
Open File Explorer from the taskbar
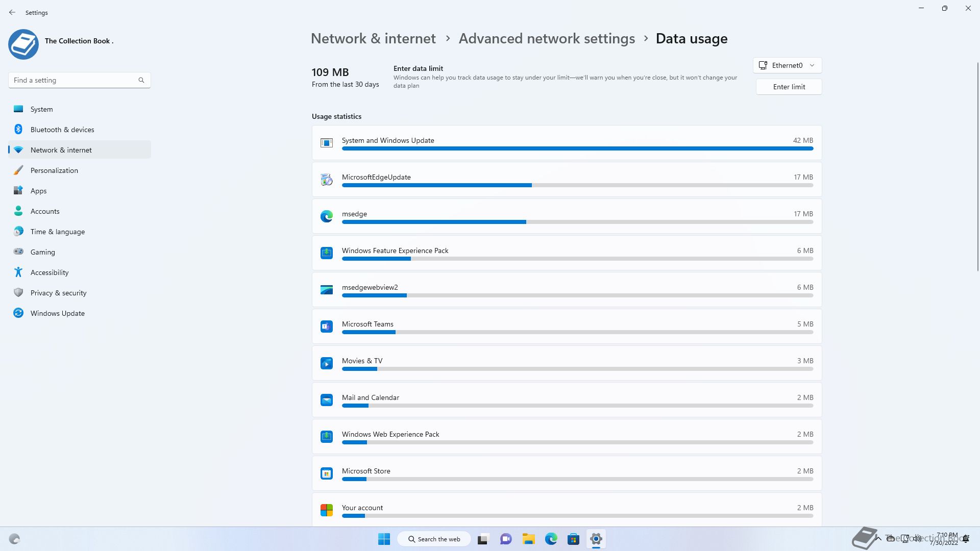528,539
